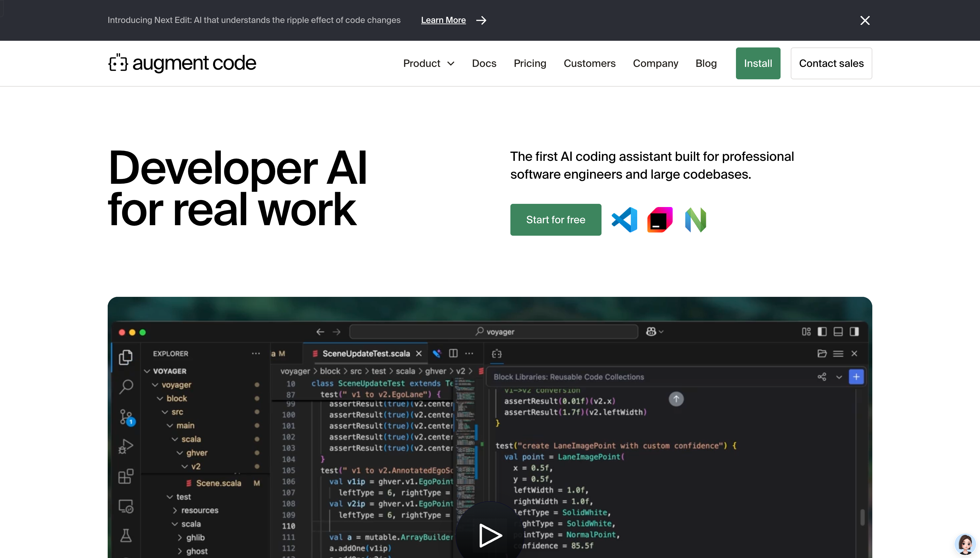The height and width of the screenshot is (558, 980).
Task: Go to the Pricing page
Action: (x=530, y=63)
